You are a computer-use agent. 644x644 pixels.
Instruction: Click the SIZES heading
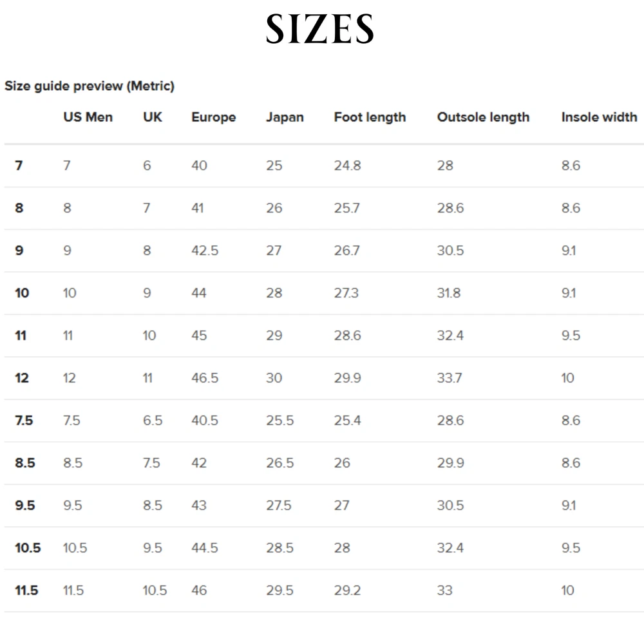[x=320, y=30]
